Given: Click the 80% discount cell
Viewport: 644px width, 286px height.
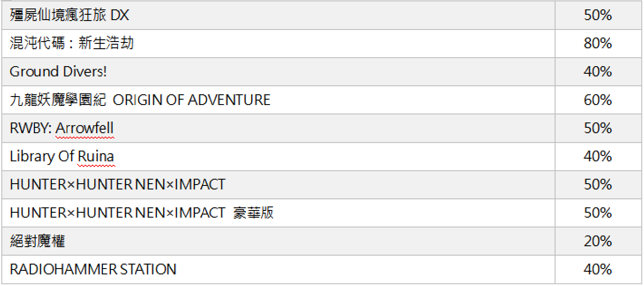Looking at the screenshot, I should point(598,43).
